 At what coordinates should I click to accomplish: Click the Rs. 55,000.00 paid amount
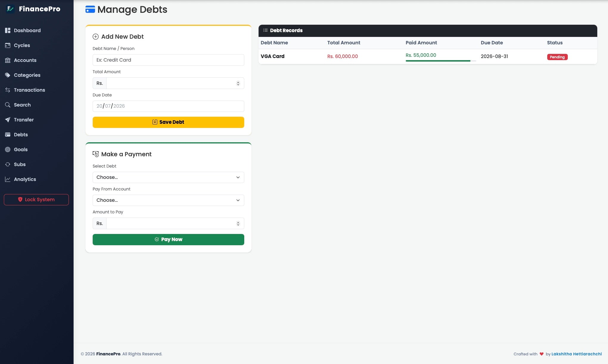421,55
